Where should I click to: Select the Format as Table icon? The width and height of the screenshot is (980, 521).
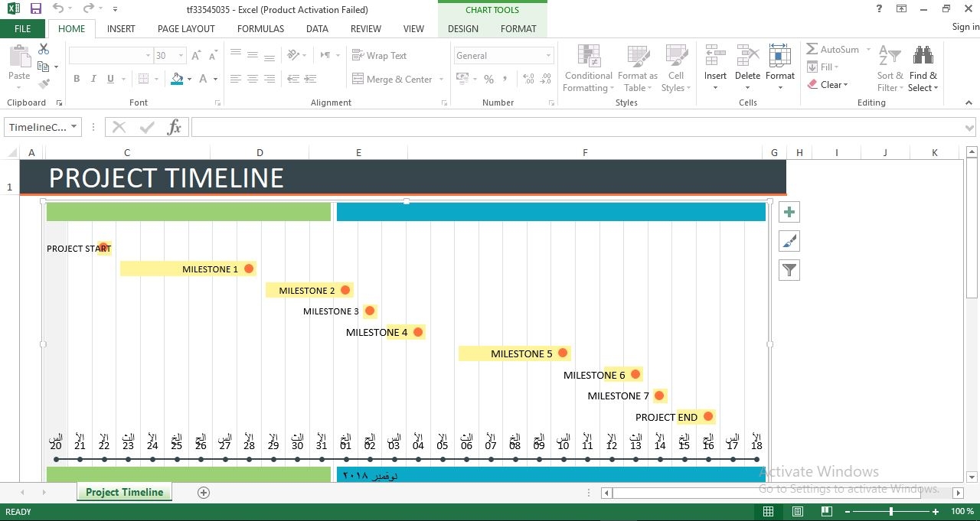point(637,67)
